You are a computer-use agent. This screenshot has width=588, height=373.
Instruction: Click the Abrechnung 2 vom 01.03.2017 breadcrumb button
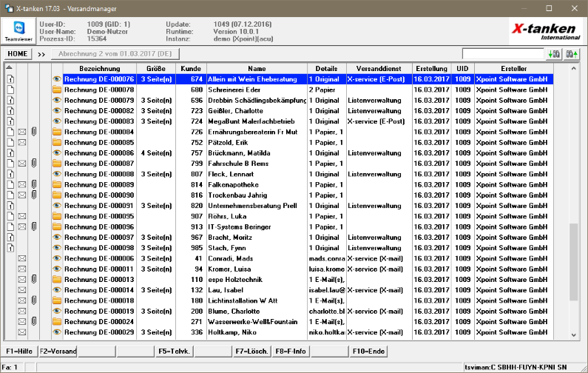[x=115, y=54]
